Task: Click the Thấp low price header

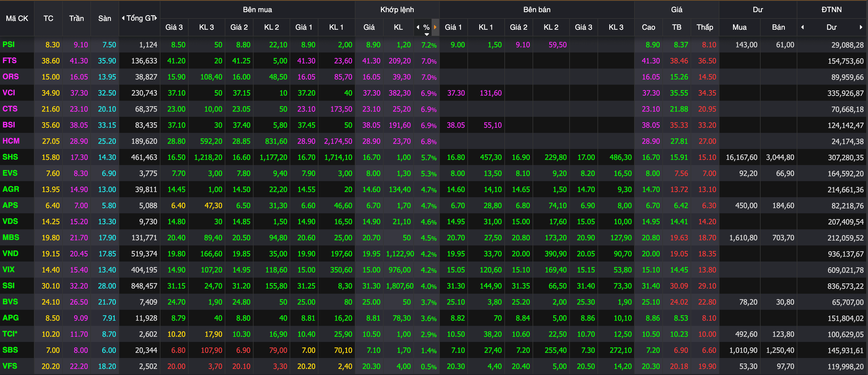Action: click(705, 27)
